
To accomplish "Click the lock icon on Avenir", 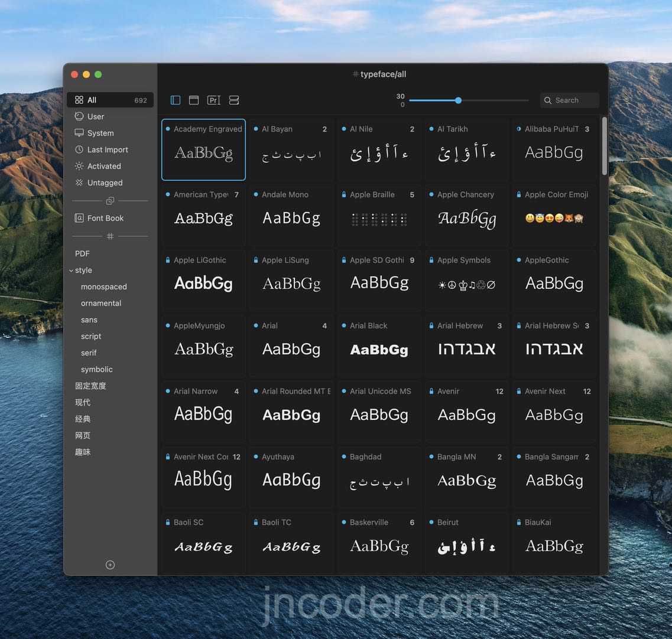I will pos(431,391).
